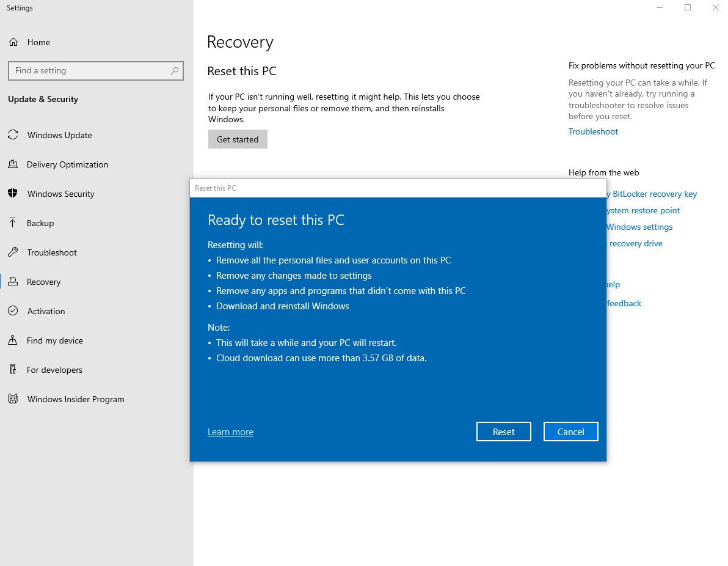The width and height of the screenshot is (728, 566).
Task: Click the Activation checkmark circle icon
Action: 13,311
